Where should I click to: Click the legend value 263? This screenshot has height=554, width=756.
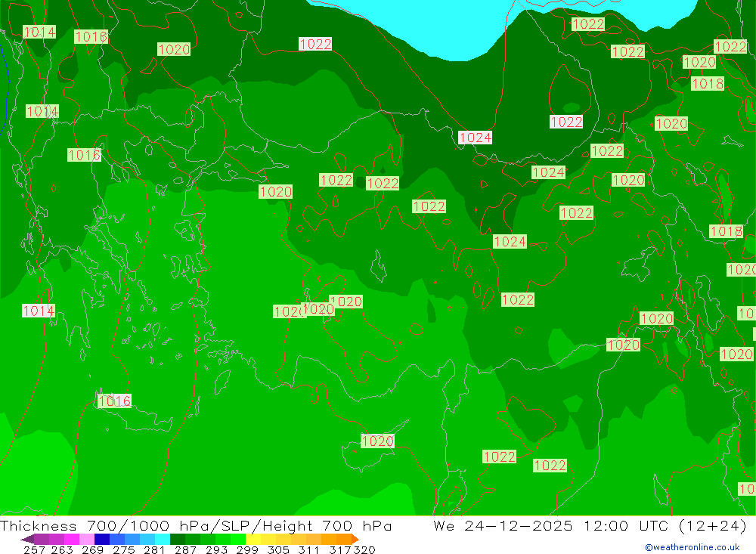coord(62,549)
